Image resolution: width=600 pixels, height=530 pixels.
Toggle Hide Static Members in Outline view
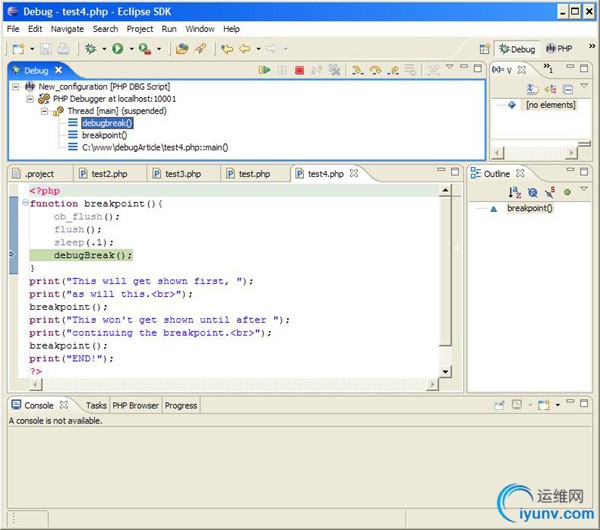[x=550, y=192]
